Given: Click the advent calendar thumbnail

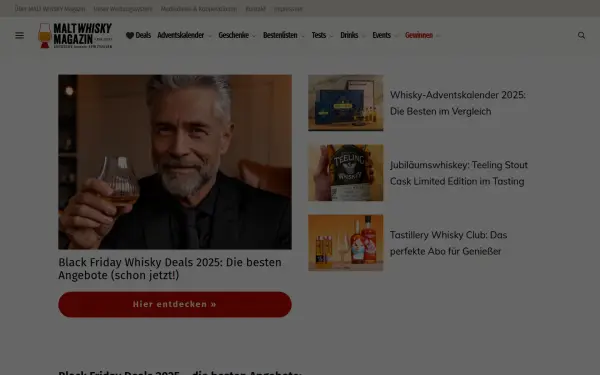Looking at the screenshot, I should 346,103.
